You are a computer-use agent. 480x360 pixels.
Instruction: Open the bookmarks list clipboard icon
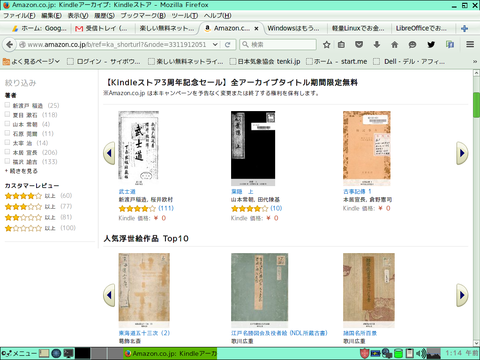pos(341,44)
